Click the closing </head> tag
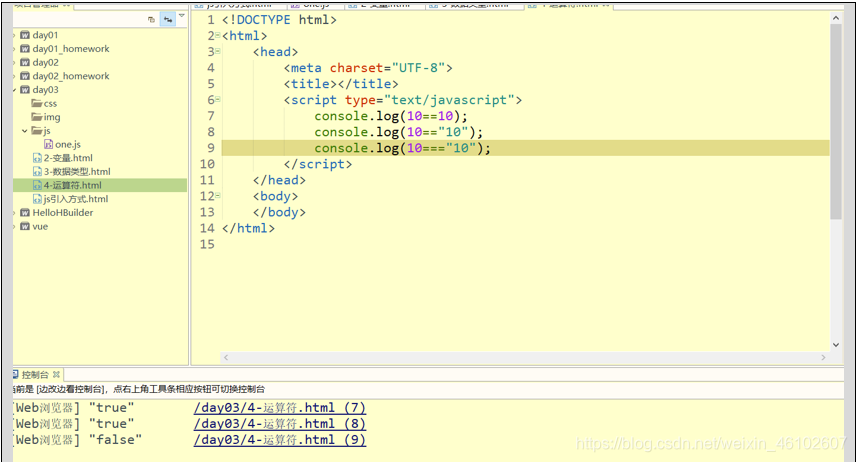Viewport: 857px width, 462px height. [279, 180]
